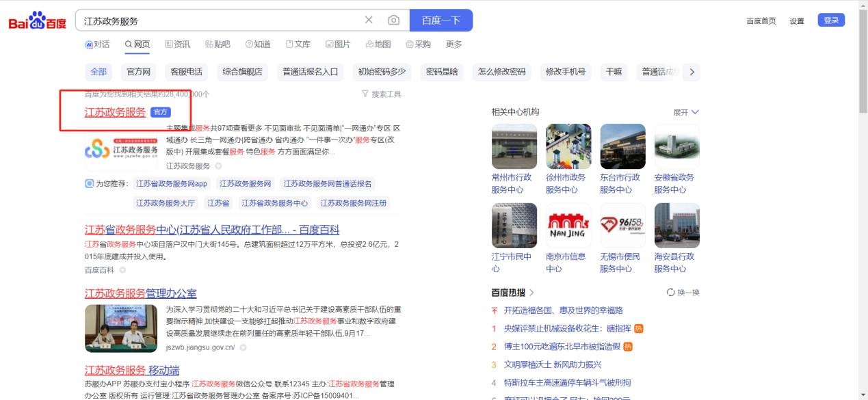The width and height of the screenshot is (868, 400).
Task: Open the 96158 无锡市便民服务中心 logo
Action: (622, 226)
